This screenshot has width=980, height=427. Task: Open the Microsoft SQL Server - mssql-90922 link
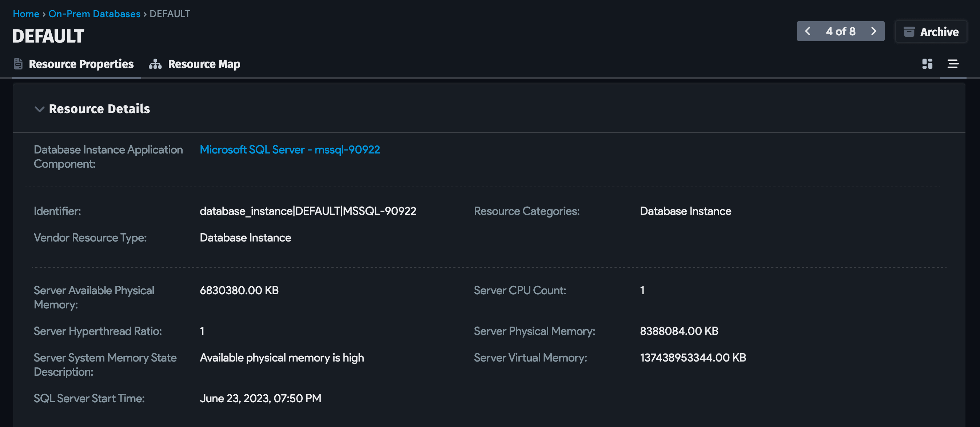[290, 149]
